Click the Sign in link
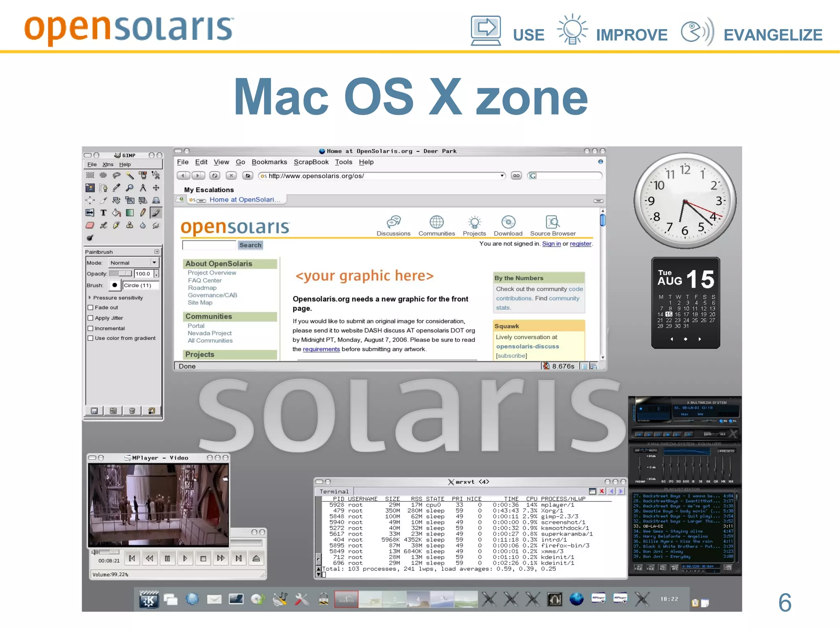This screenshot has height=630, width=840. pos(551,244)
